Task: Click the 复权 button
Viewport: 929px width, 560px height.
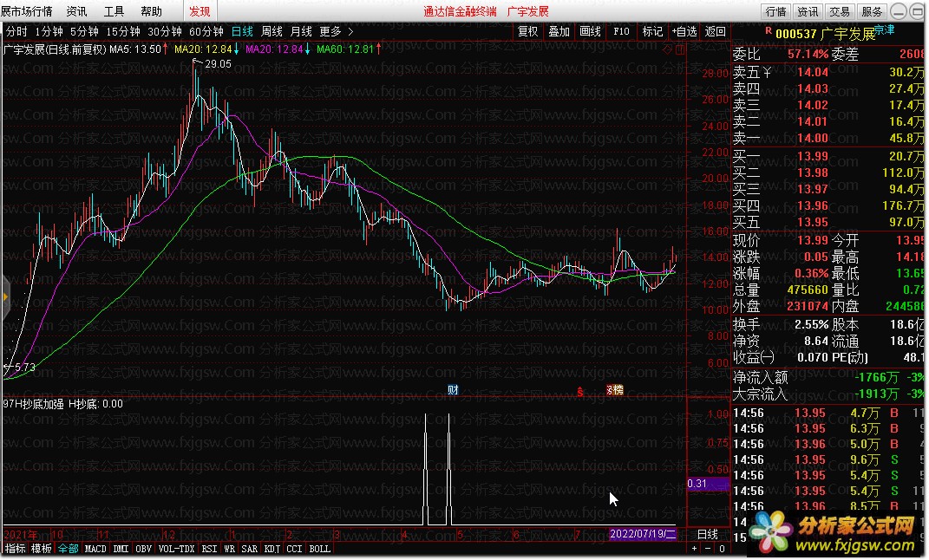Action: 528,31
